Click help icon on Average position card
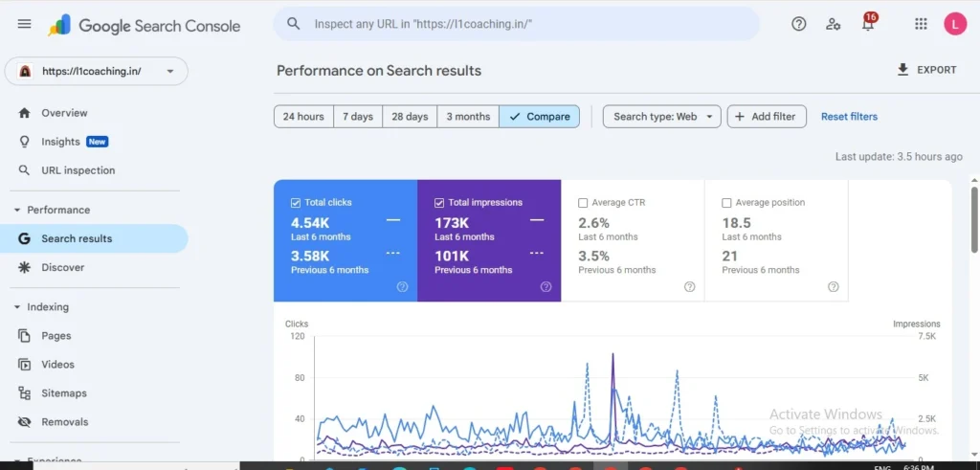Image resolution: width=980 pixels, height=470 pixels. pyautogui.click(x=834, y=287)
